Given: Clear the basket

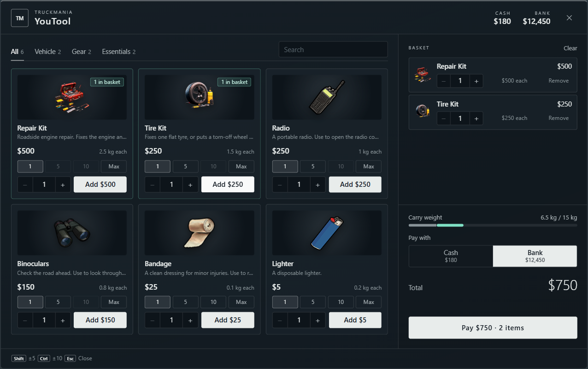Looking at the screenshot, I should pyautogui.click(x=570, y=48).
